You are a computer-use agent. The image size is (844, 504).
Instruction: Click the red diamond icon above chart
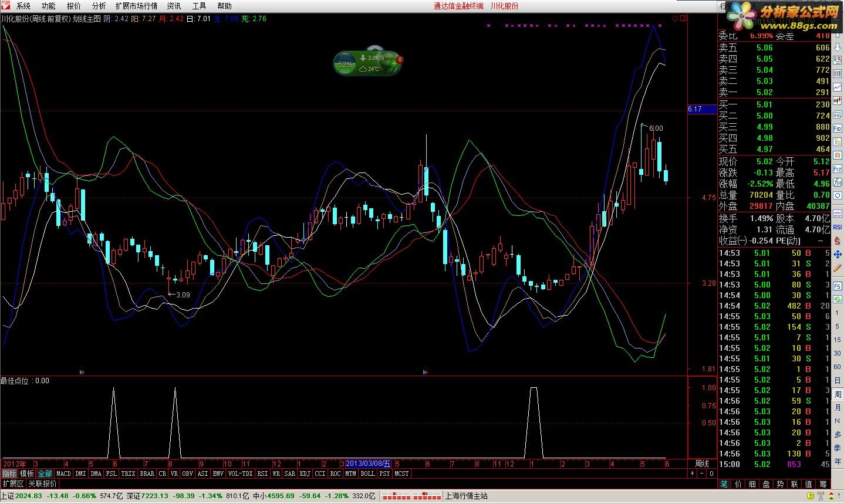(x=676, y=19)
